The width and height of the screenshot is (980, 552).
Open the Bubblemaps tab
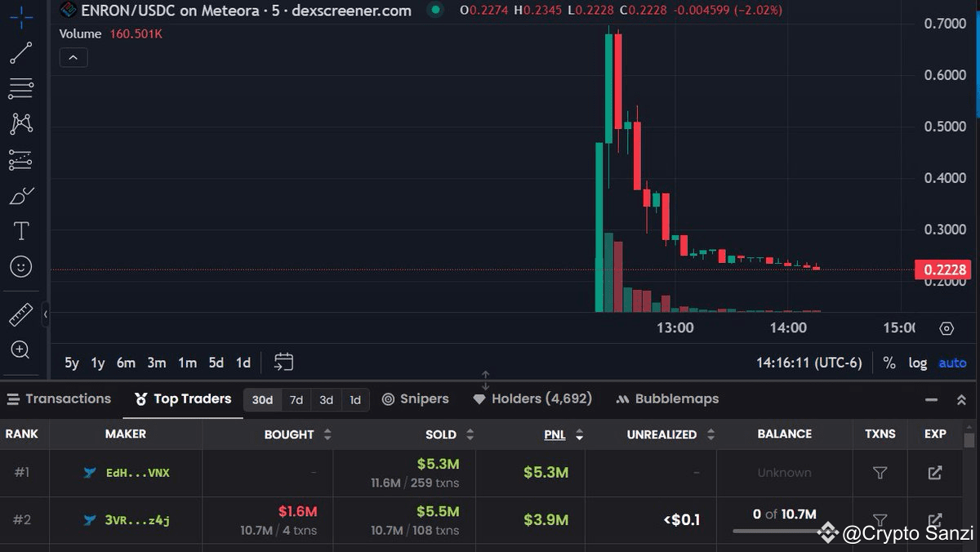click(667, 398)
